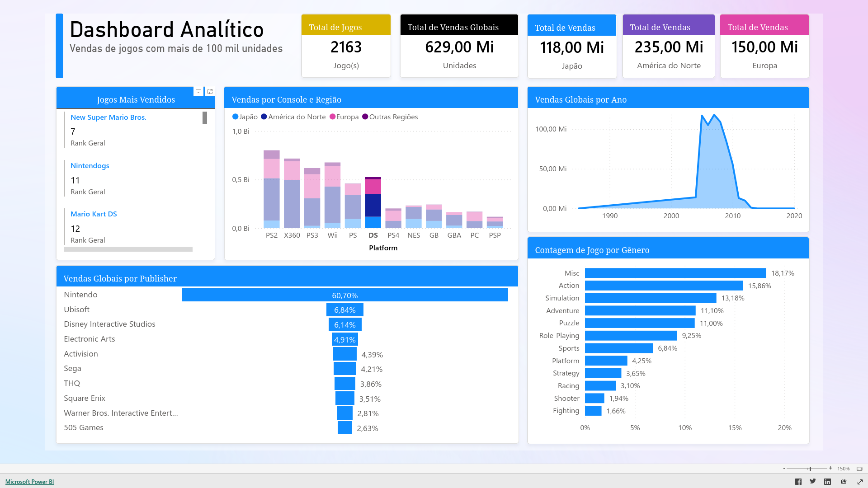This screenshot has height=488, width=868.
Task: Click the Total de Jogos 2163 card
Action: 346,46
